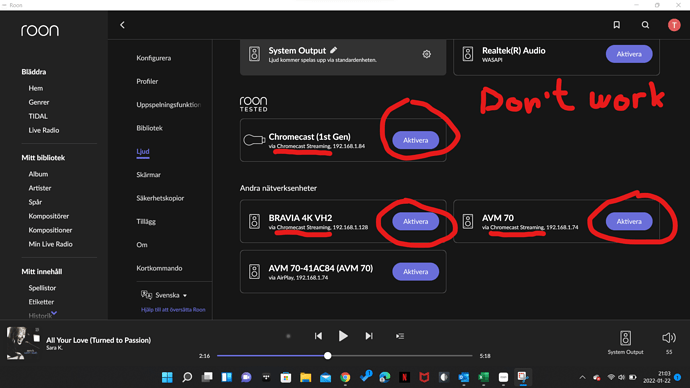Open Google Chrome from the taskbar
This screenshot has height=388, width=690.
coord(345,377)
